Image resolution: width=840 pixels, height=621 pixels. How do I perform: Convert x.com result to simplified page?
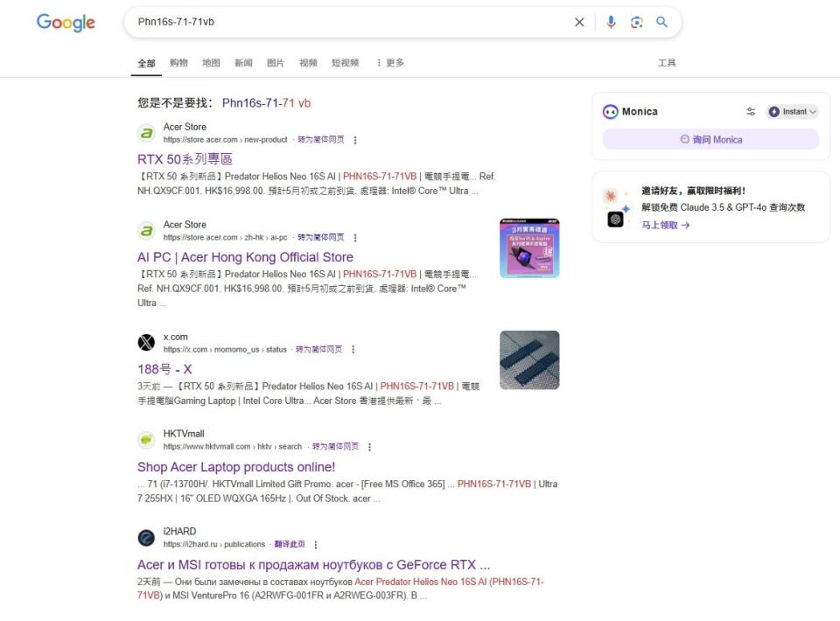pyautogui.click(x=318, y=350)
